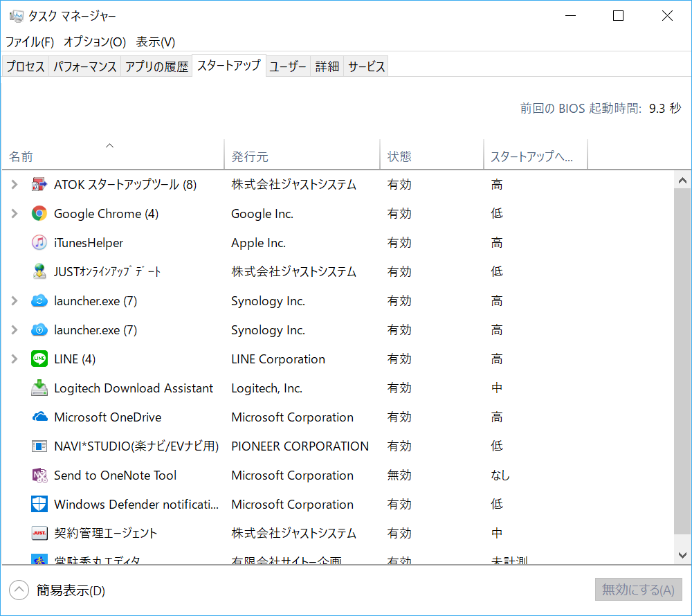Viewport: 692px width, 616px height.
Task: Click the Windows Defender shield icon
Action: coord(39,504)
